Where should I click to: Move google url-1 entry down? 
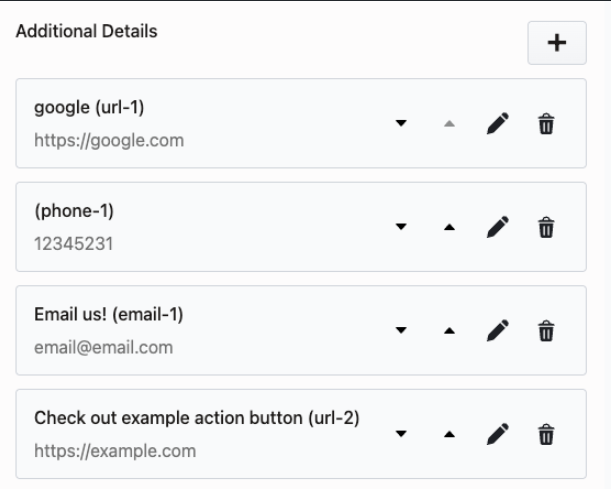401,124
